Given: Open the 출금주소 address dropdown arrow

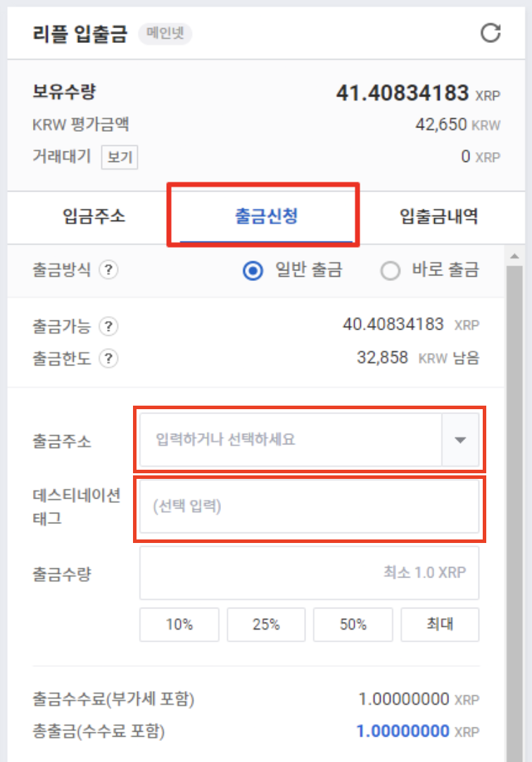Looking at the screenshot, I should 460,439.
